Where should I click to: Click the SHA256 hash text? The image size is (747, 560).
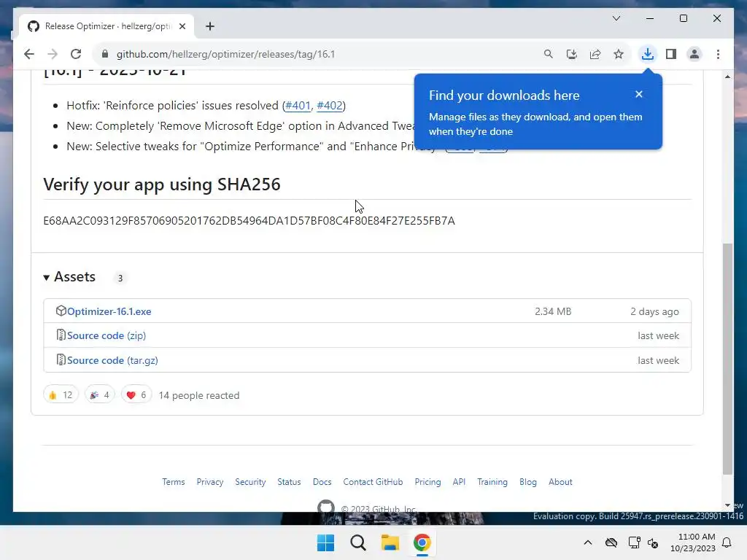(x=249, y=221)
